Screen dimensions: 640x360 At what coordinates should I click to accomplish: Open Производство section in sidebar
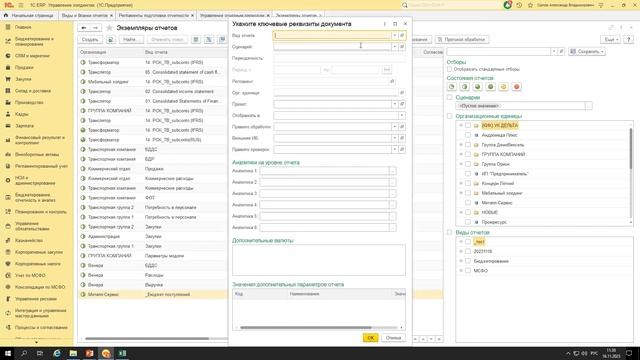(x=29, y=102)
